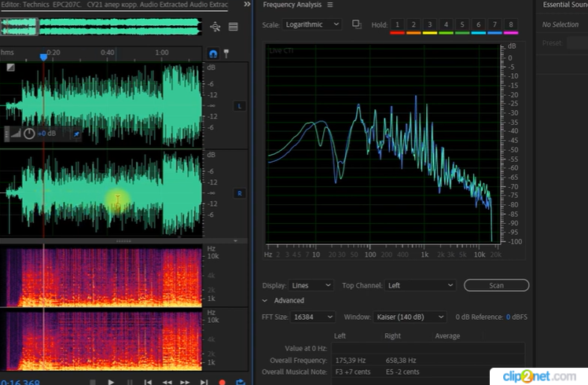Toggle the left channel L button
Viewport: 588px width, 385px height.
click(239, 106)
